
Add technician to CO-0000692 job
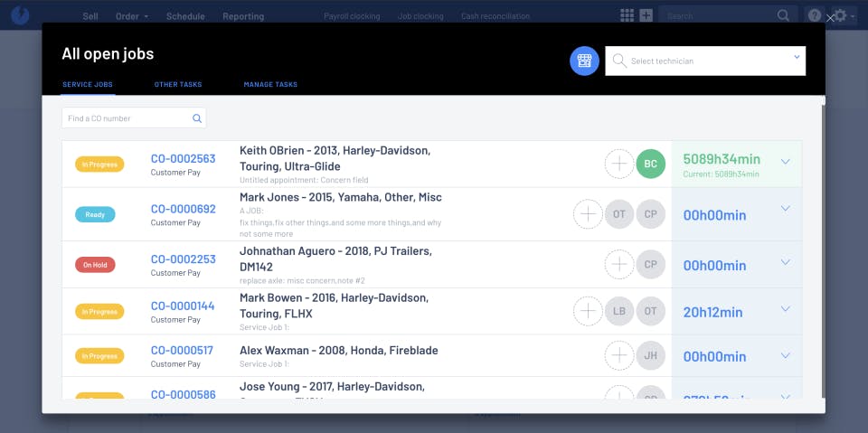click(588, 214)
